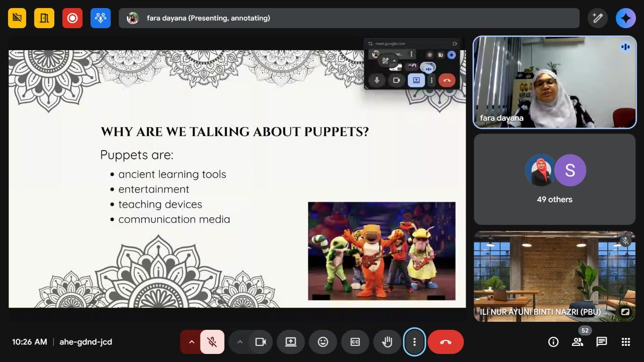
Task: Turn on closed captions
Action: [x=355, y=342]
